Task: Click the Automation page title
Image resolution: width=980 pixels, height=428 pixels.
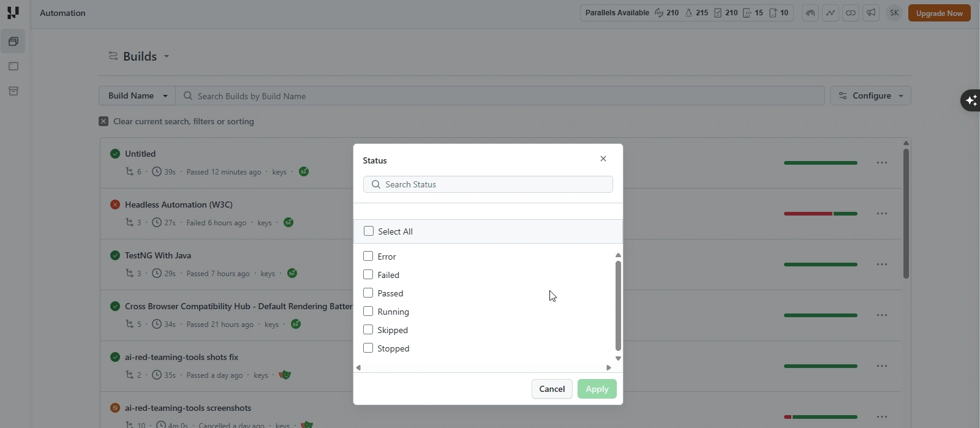Action: click(62, 13)
